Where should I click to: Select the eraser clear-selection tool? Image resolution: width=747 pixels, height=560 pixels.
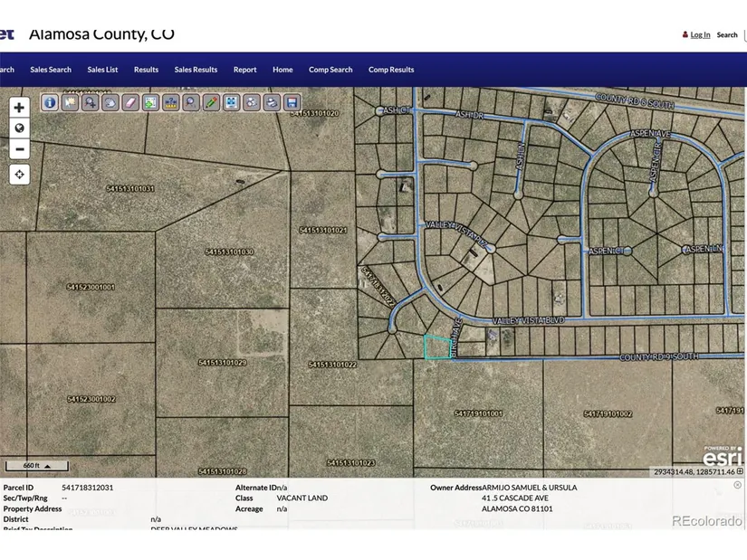click(x=130, y=102)
